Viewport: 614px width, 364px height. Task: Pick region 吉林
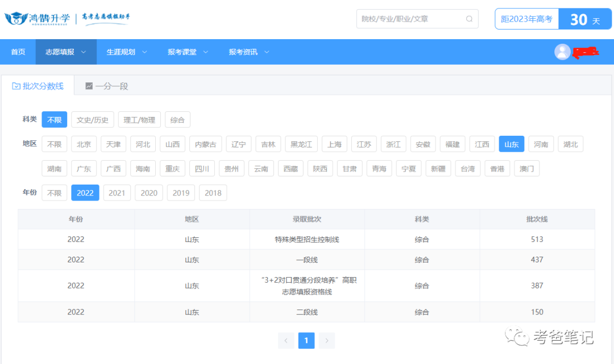[268, 144]
